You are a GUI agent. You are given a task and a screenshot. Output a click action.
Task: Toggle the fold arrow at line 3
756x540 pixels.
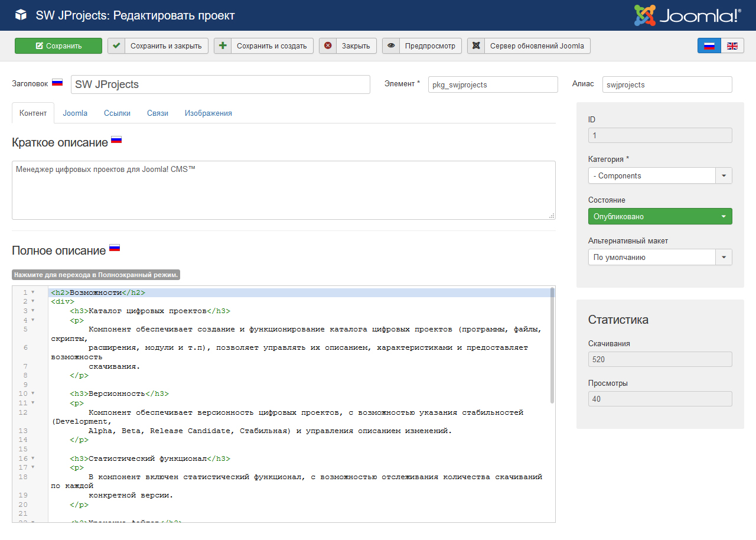tap(33, 311)
